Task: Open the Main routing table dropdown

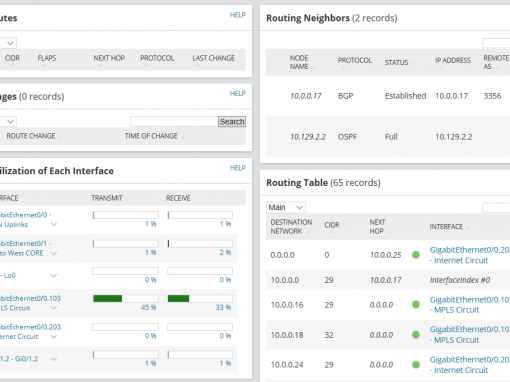Action: (x=286, y=207)
